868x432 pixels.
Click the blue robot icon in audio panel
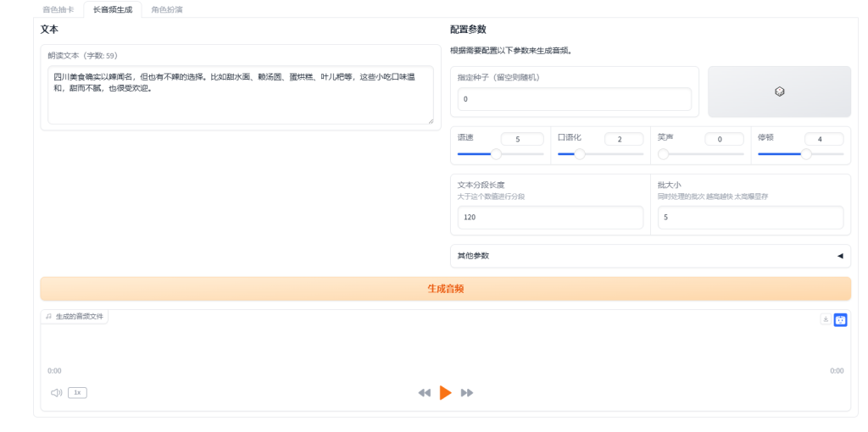(x=840, y=319)
